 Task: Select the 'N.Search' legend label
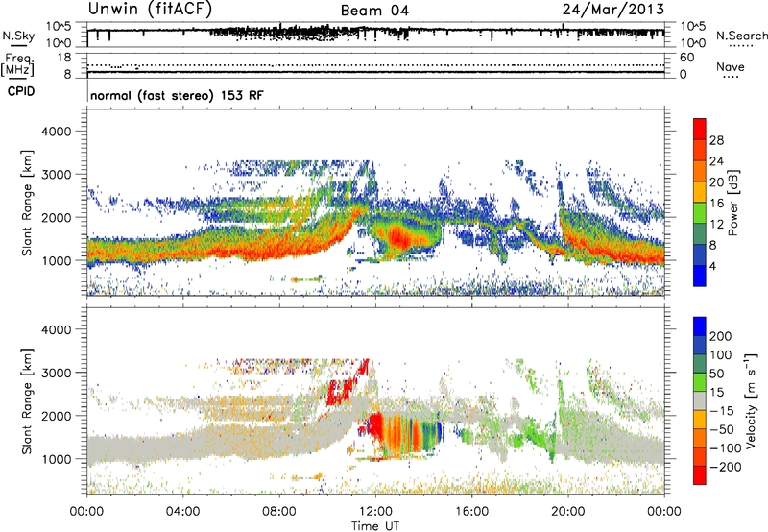click(741, 36)
